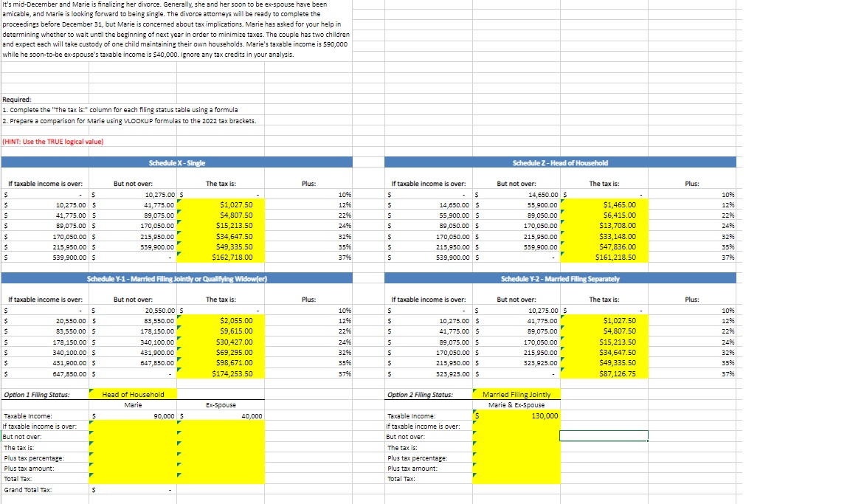The height and width of the screenshot is (504, 850).
Task: Select Marie's taxable income 90,000 cell
Action: 133,416
